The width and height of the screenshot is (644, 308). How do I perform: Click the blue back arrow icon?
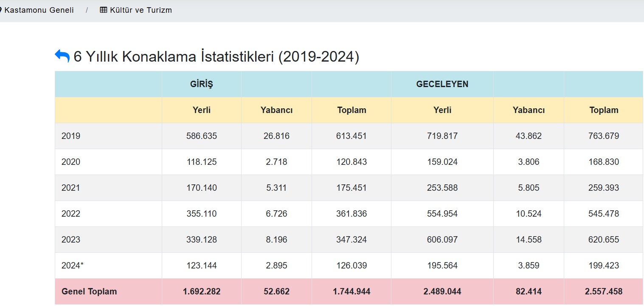[62, 56]
